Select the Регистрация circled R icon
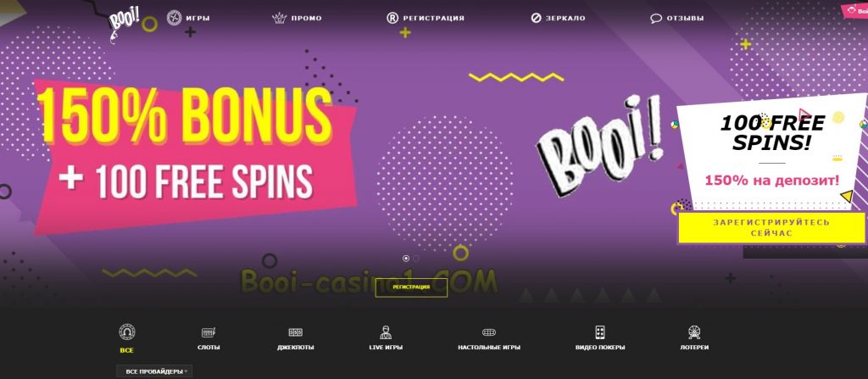The image size is (868, 379). (392, 19)
